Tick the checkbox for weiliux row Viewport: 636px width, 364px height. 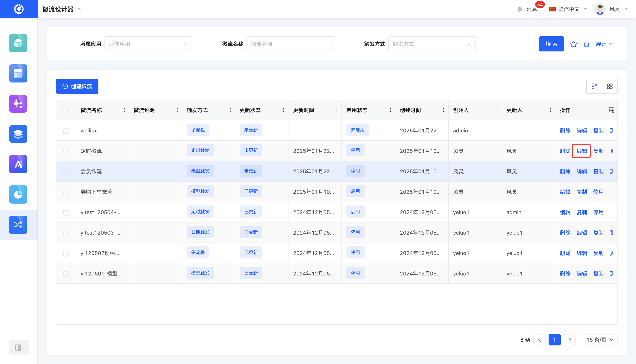(66, 131)
